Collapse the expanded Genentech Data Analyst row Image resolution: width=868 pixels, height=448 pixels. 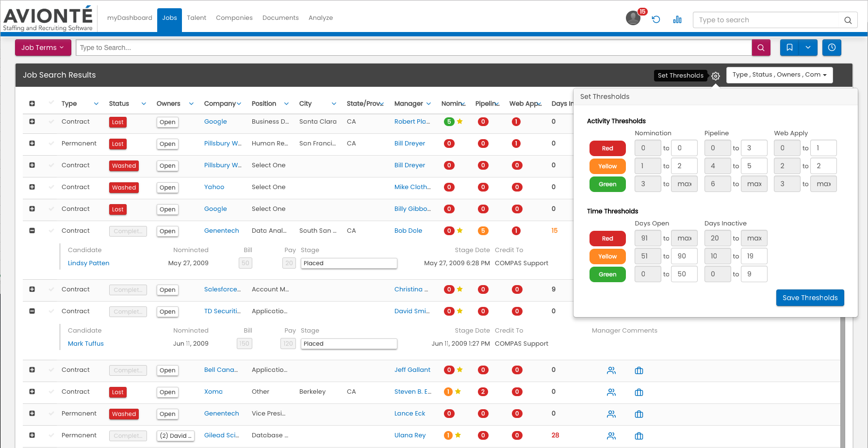(x=32, y=231)
